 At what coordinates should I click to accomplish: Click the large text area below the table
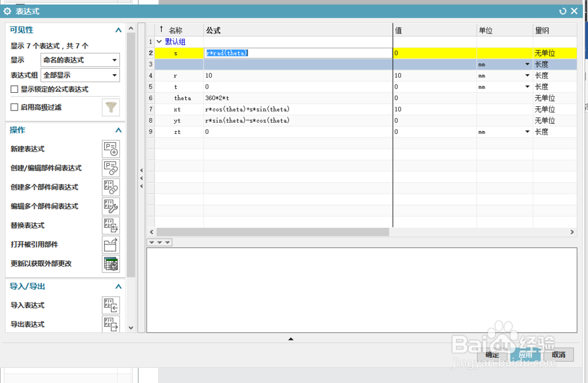pyautogui.click(x=362, y=290)
